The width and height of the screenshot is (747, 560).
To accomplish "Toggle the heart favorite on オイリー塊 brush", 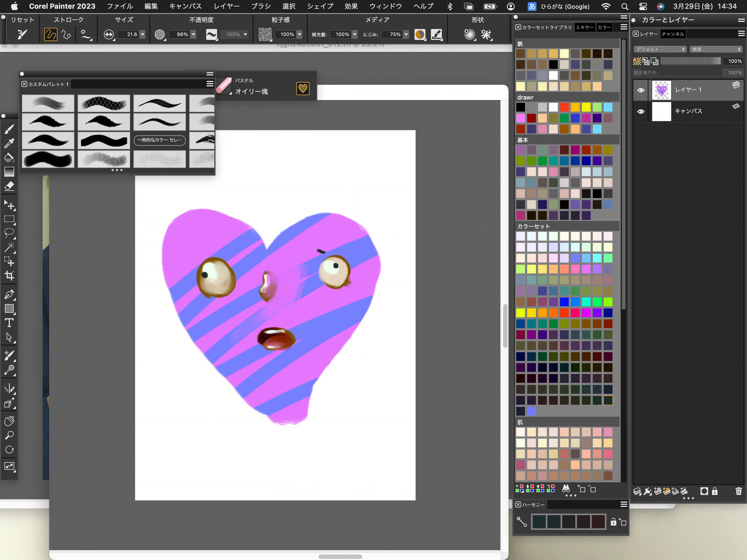I will (x=303, y=89).
